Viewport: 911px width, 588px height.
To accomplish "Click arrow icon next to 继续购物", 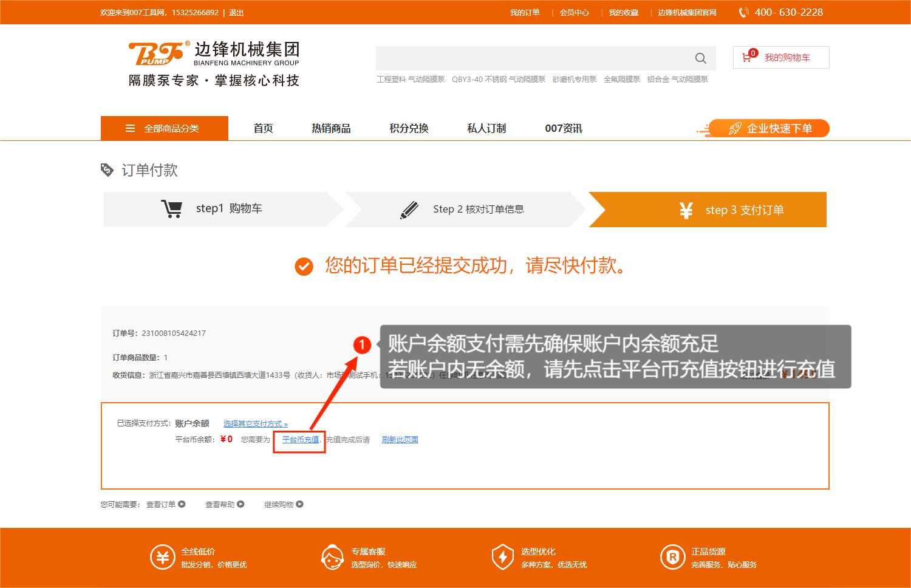I will tap(299, 504).
